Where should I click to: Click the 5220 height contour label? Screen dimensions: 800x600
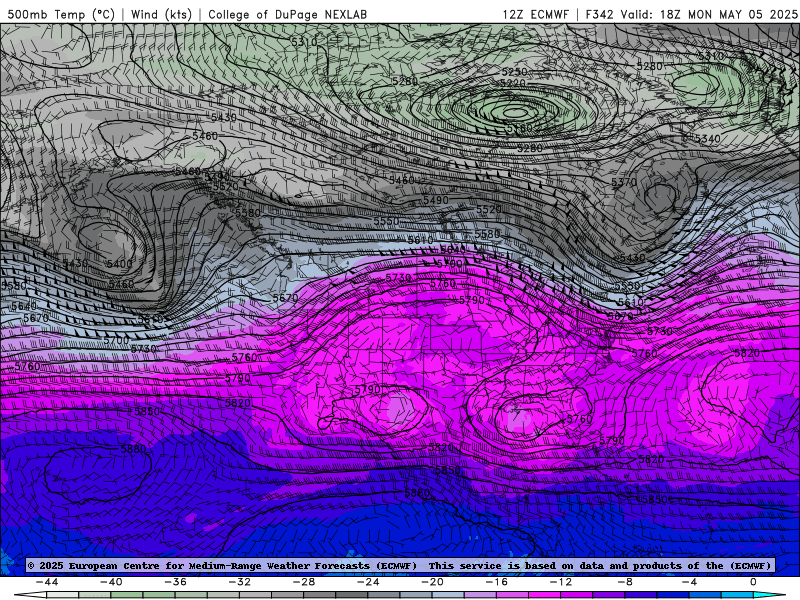click(512, 83)
